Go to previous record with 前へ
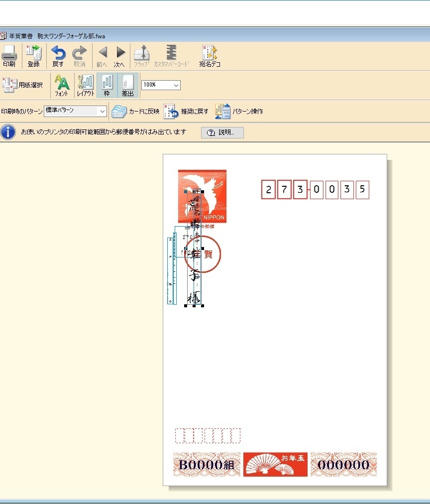430x504 pixels. pyautogui.click(x=102, y=57)
